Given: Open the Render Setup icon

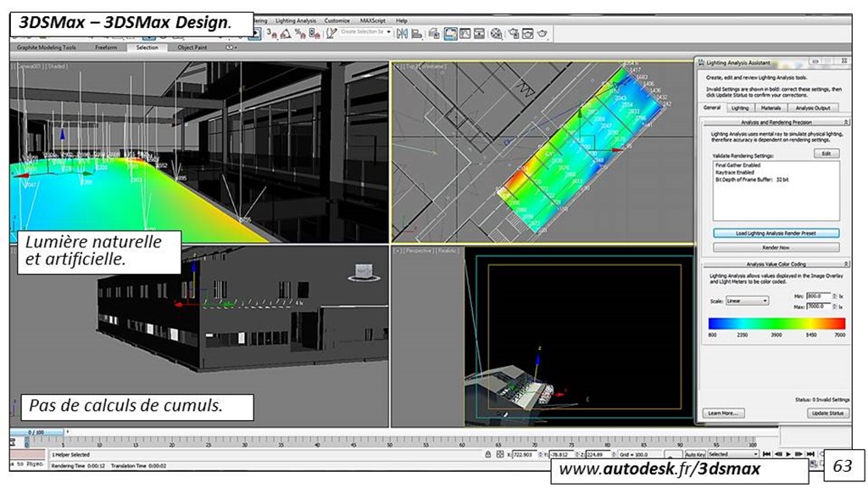Looking at the screenshot, I should pyautogui.click(x=512, y=33).
